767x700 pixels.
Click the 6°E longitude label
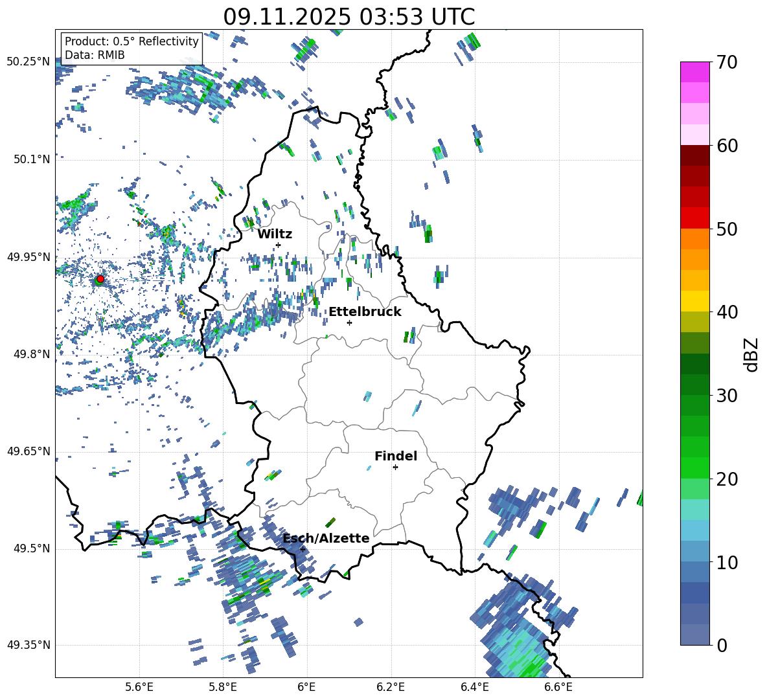pyautogui.click(x=306, y=687)
